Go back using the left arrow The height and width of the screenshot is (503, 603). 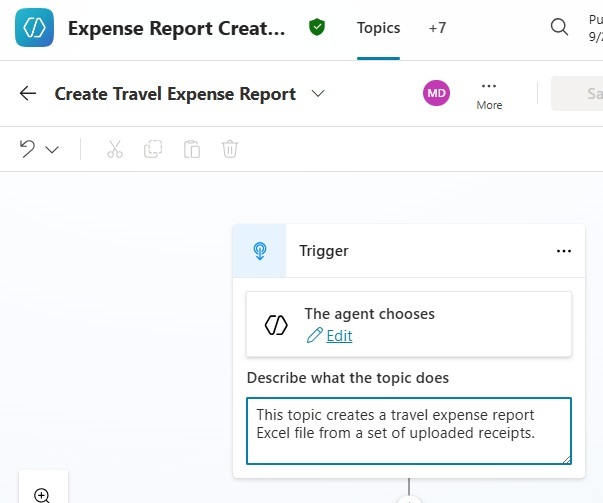[28, 94]
